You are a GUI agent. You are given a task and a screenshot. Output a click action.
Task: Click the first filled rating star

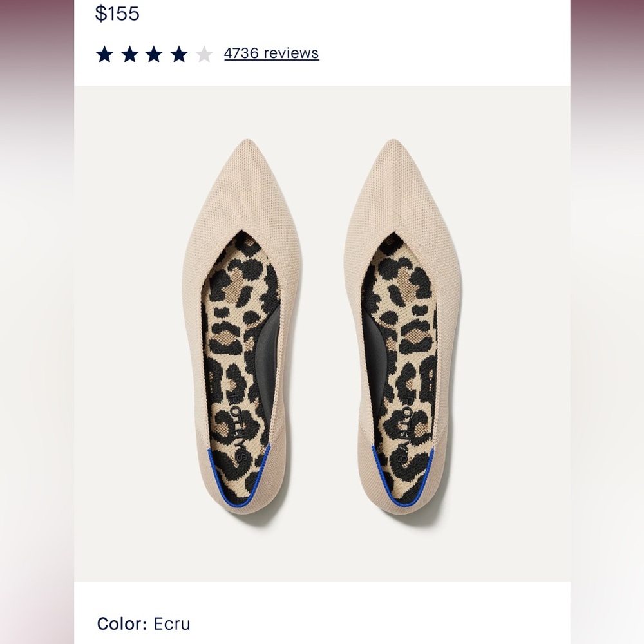[x=104, y=54]
